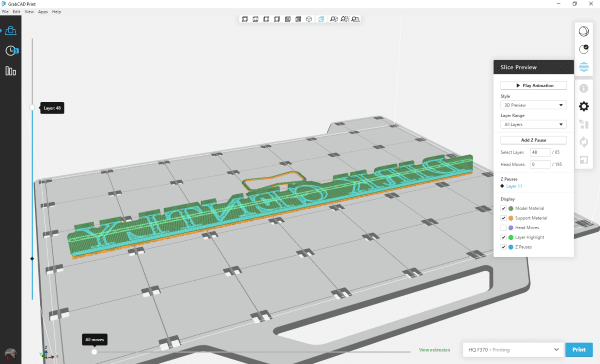The height and width of the screenshot is (364, 600).
Task: Toggle Model Material display checkbox
Action: [503, 208]
